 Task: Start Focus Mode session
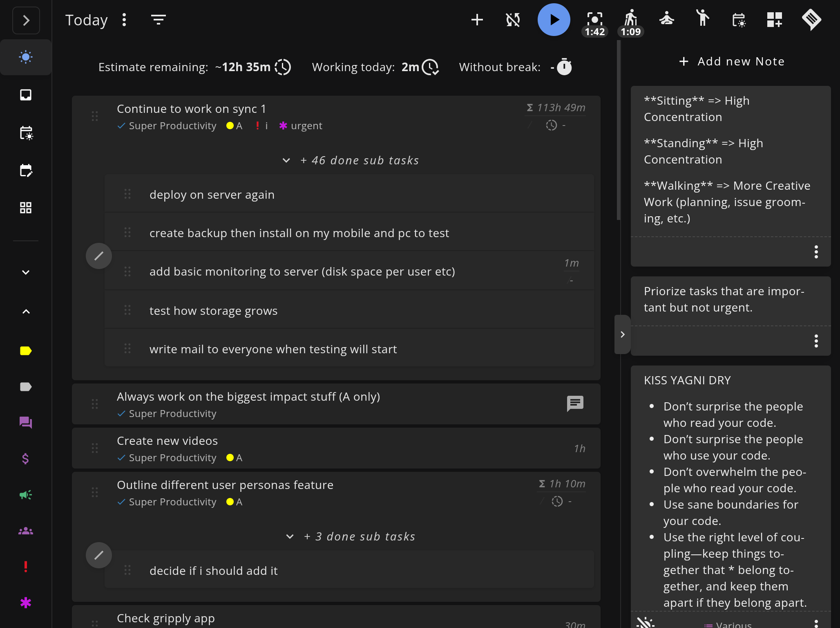[594, 18]
